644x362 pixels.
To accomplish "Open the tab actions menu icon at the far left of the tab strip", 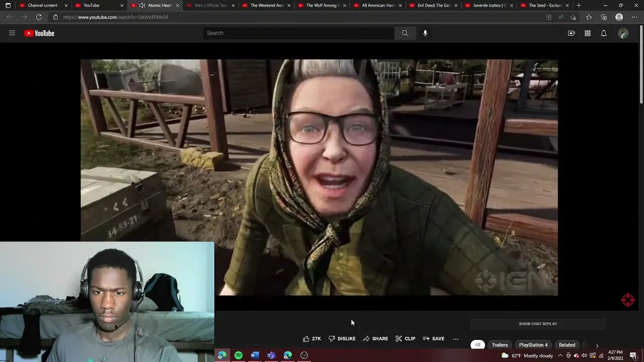I will coord(8,6).
